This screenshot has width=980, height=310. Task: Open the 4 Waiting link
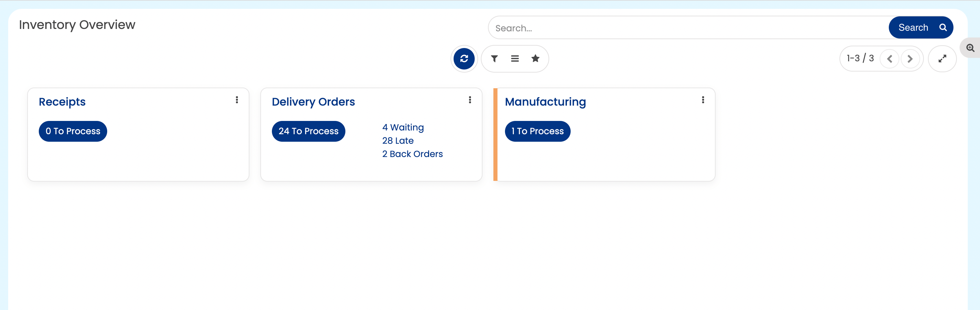coord(403,128)
